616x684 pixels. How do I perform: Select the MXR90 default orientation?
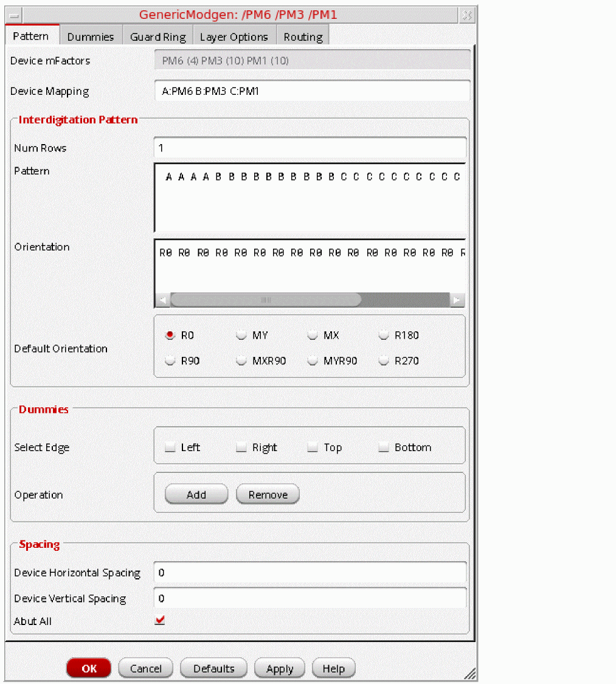pos(241,361)
